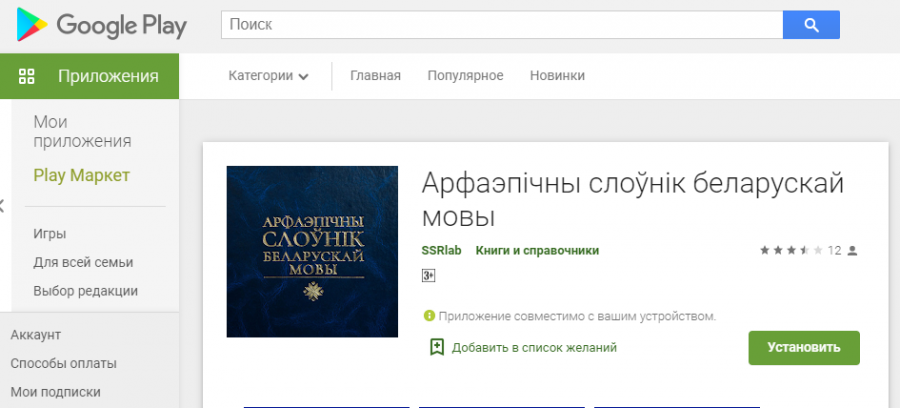Open Книги и справочники category link
The width and height of the screenshot is (900, 408).
(x=537, y=251)
